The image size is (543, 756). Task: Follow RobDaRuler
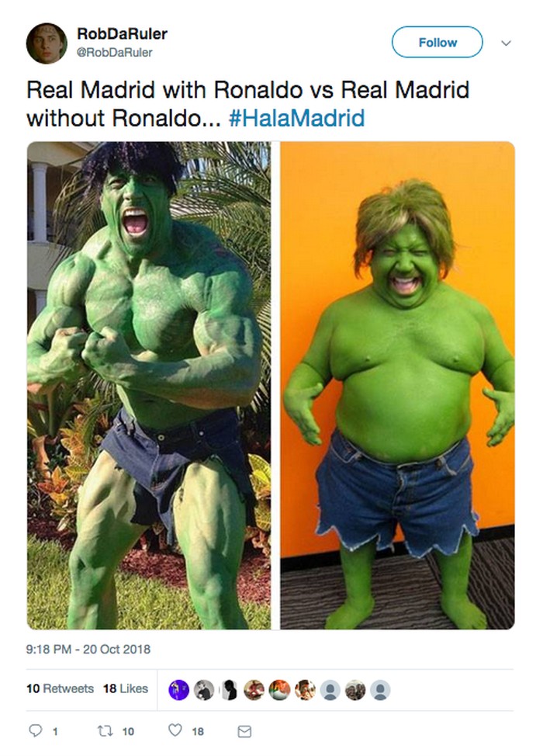point(437,43)
